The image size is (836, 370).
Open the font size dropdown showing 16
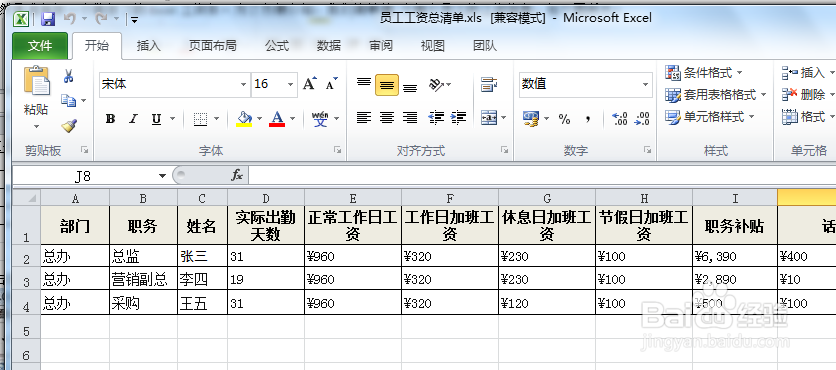pyautogui.click(x=291, y=85)
